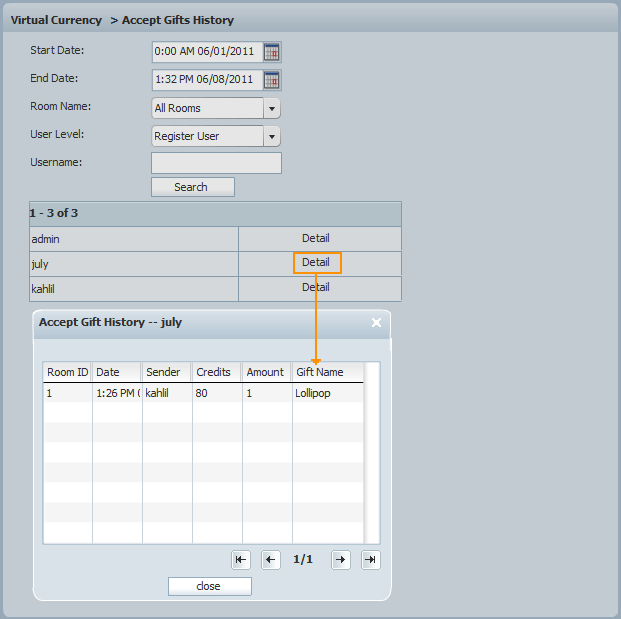Go to previous page of gift history
The height and width of the screenshot is (619, 621).
point(271,560)
